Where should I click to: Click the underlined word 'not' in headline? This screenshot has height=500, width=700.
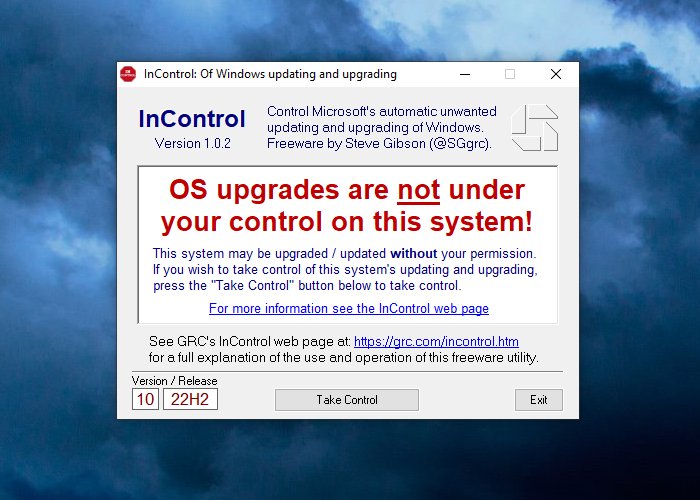[x=418, y=191]
